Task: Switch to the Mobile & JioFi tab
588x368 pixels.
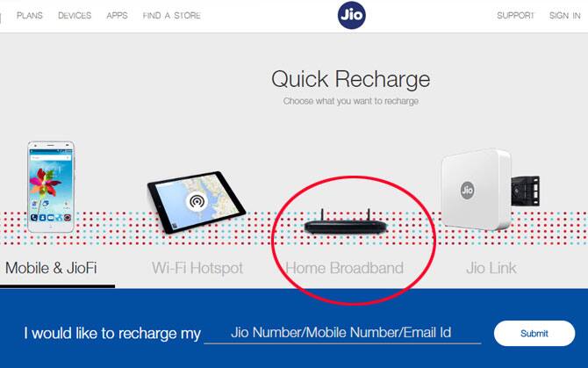Action: [51, 268]
